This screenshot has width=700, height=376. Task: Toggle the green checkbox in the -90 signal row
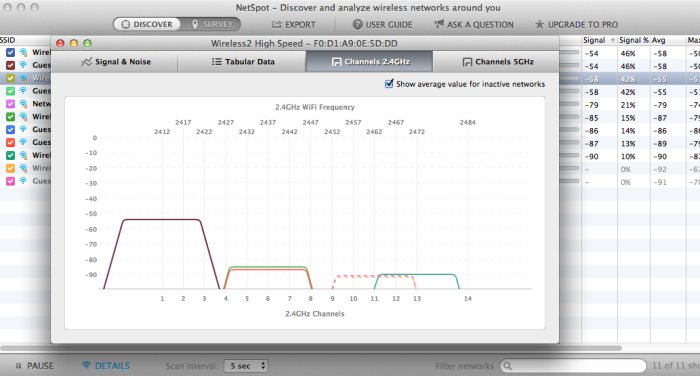[10, 155]
